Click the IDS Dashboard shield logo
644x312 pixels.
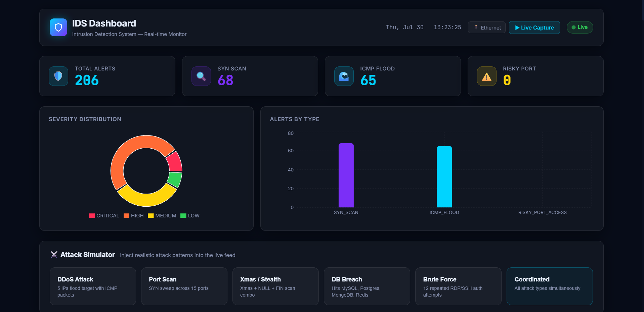pos(58,27)
